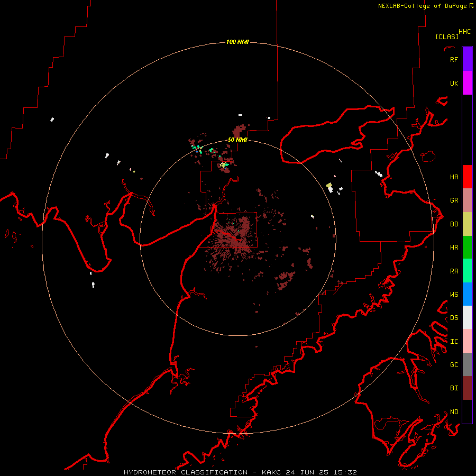
Task: Click the 'BD' legend label
Action: coord(454,224)
